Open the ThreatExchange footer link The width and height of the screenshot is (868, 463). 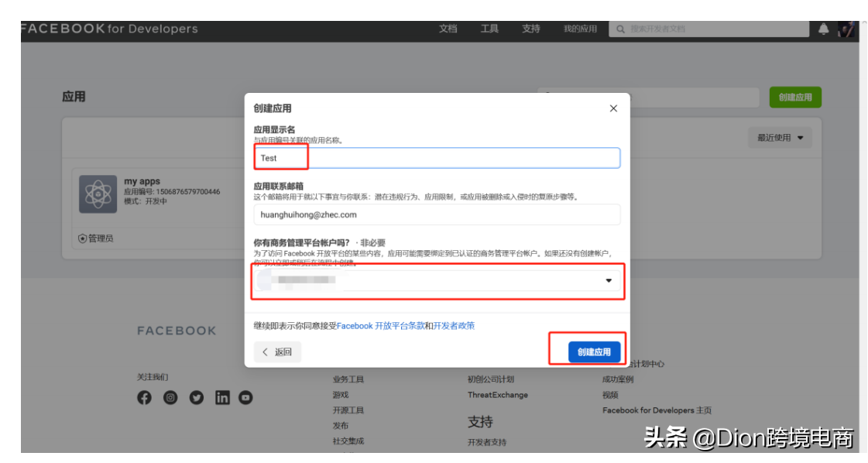[498, 395]
